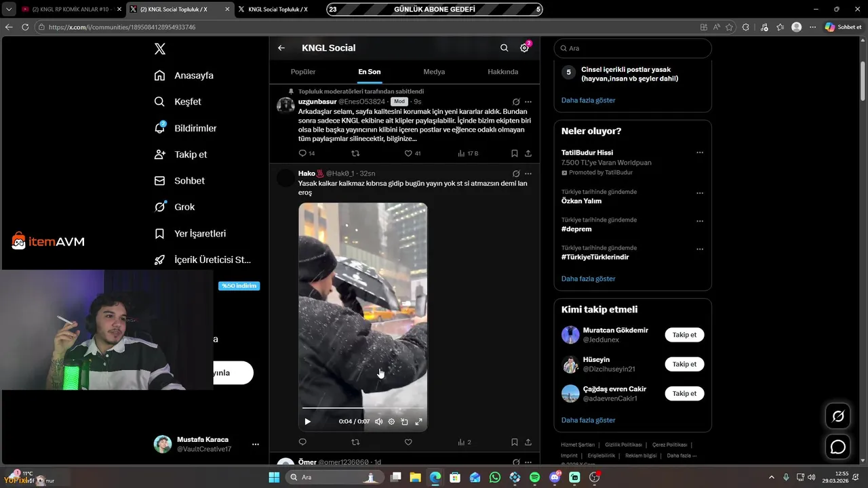
Task: Open more options on uzgunbasur's post
Action: click(528, 102)
